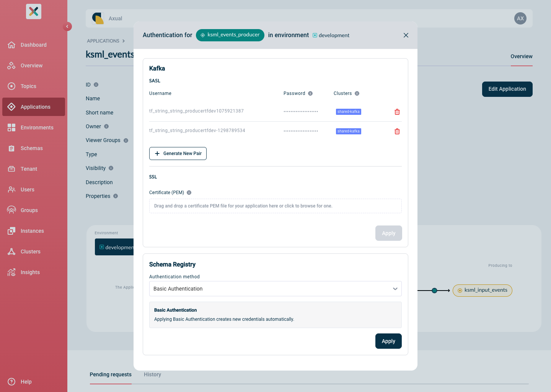
Task: Click the Topics sidebar icon
Action: [11, 86]
